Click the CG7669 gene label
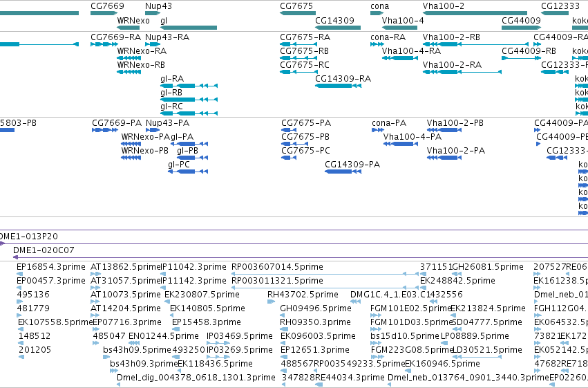 107,6
